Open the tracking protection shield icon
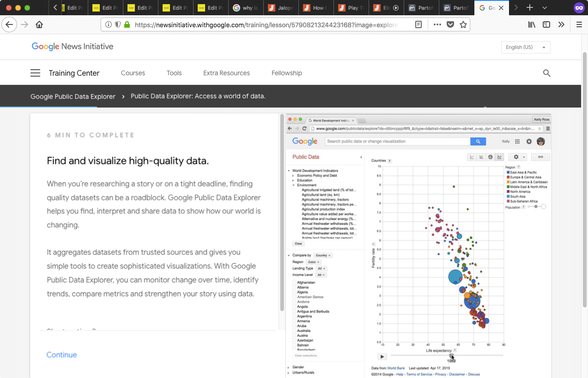Image resolution: width=588 pixels, height=378 pixels. (118, 24)
